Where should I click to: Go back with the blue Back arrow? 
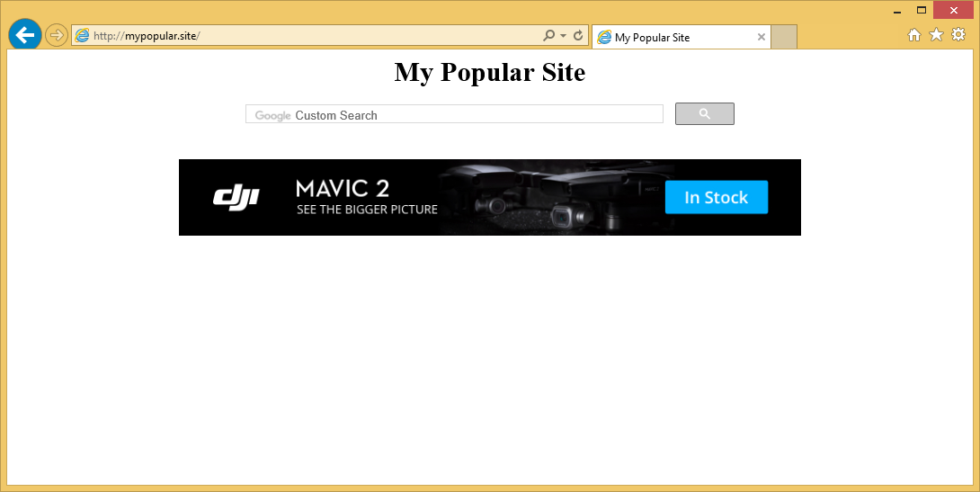25,35
